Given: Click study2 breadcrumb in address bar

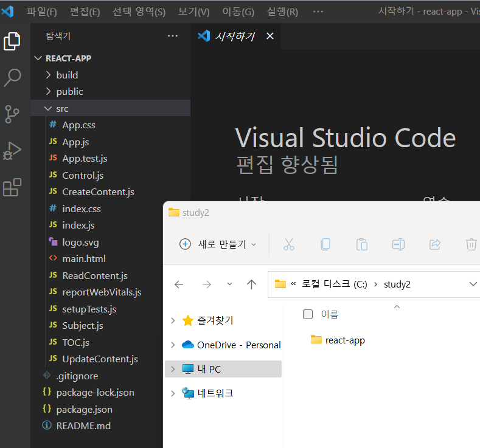Looking at the screenshot, I should [x=397, y=284].
